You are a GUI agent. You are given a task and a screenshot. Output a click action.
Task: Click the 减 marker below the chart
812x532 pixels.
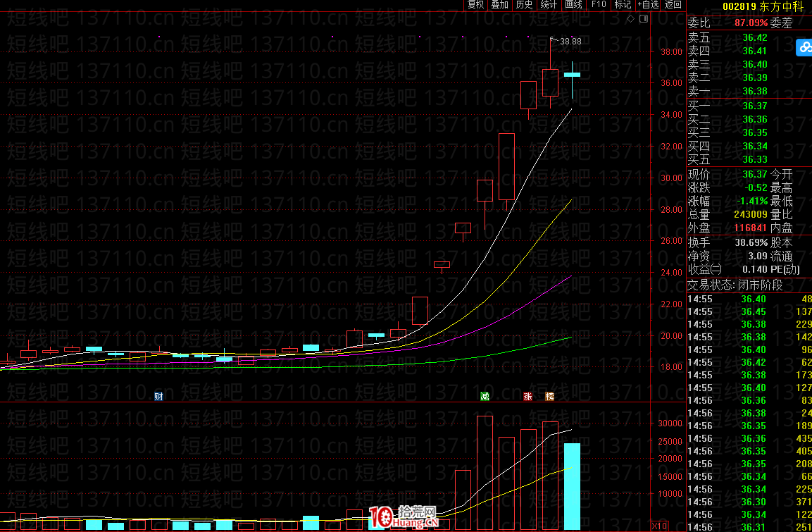[485, 396]
